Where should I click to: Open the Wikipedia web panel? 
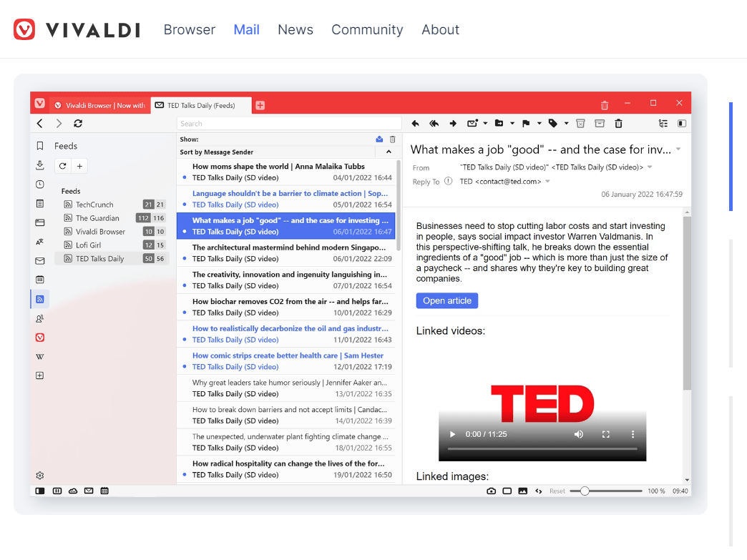(40, 356)
